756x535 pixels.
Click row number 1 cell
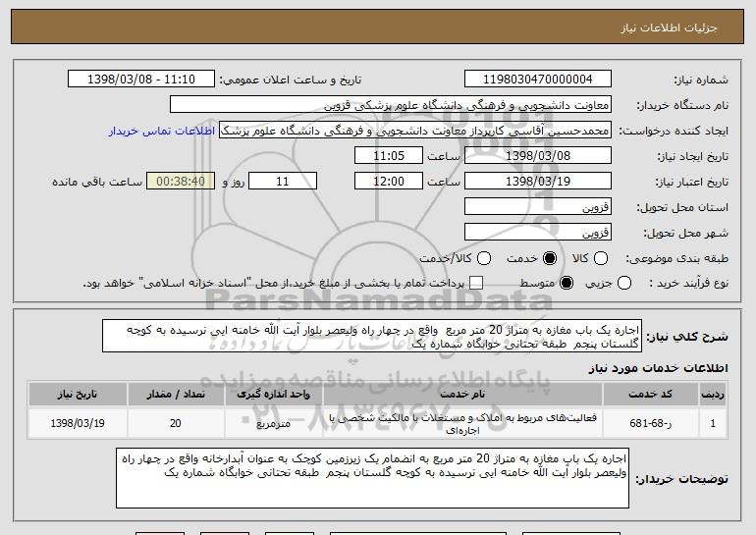713,423
